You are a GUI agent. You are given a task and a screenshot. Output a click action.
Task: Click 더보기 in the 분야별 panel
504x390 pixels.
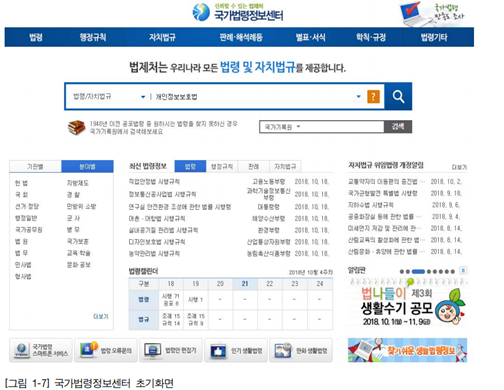click(101, 316)
